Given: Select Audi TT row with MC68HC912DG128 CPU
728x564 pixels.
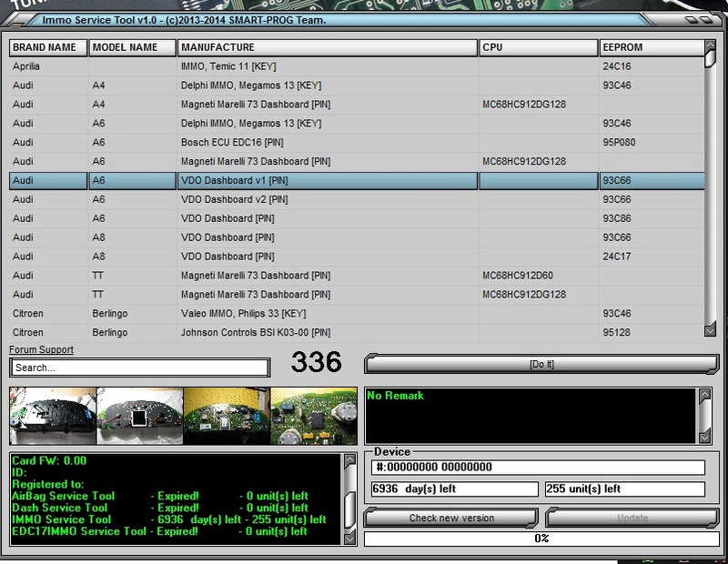Looking at the screenshot, I should pyautogui.click(x=357, y=295).
